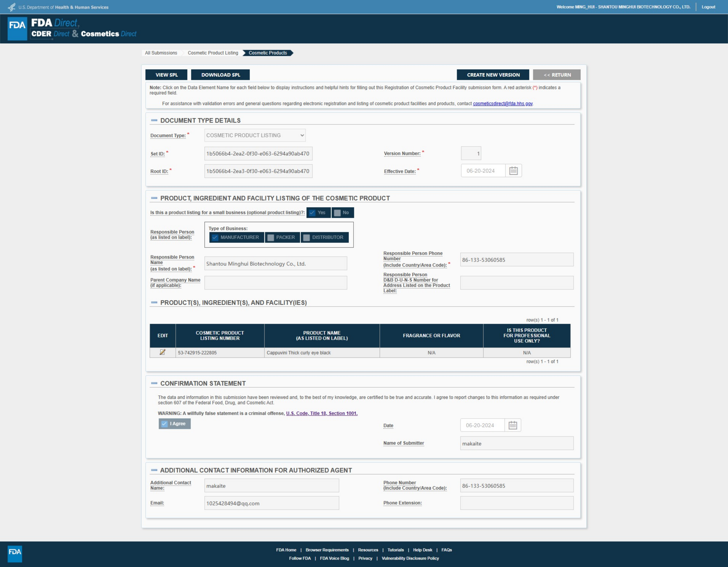Collapse the Confirmation Statement section icon
The width and height of the screenshot is (728, 567).
[x=154, y=383]
